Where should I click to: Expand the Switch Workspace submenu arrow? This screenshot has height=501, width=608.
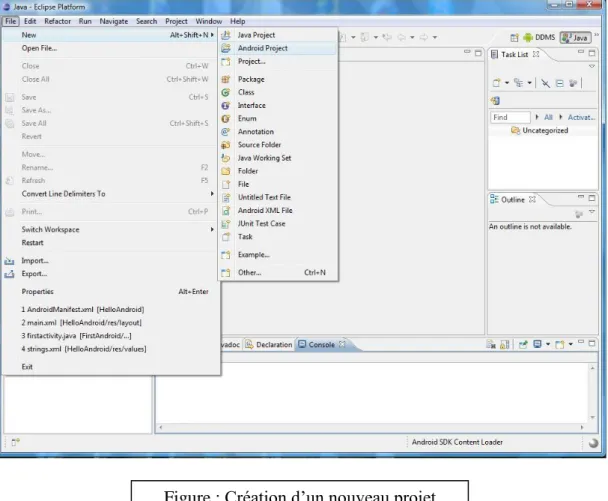click(212, 230)
